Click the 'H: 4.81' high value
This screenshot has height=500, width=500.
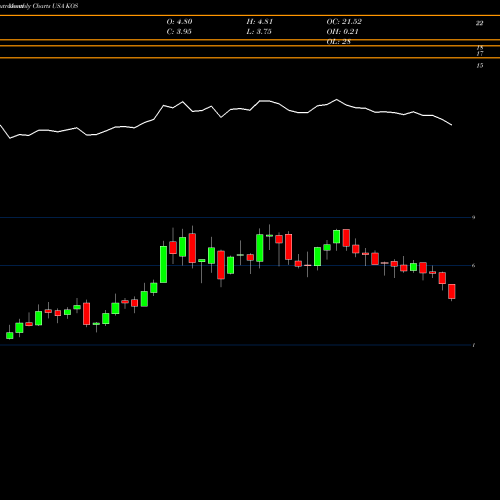(259, 22)
